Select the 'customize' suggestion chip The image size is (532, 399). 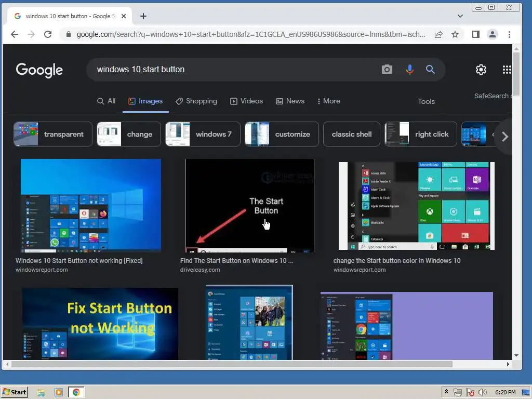282,134
